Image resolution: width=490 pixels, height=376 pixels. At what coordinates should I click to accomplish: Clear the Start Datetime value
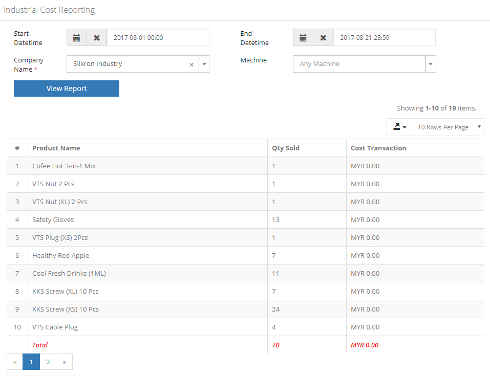(x=97, y=37)
